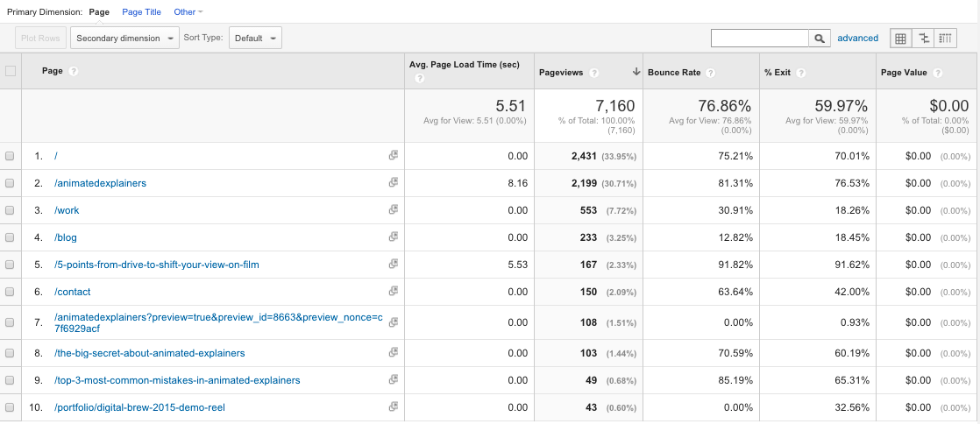Image resolution: width=980 pixels, height=424 pixels.
Task: Check the box for /work row
Action: tap(10, 211)
